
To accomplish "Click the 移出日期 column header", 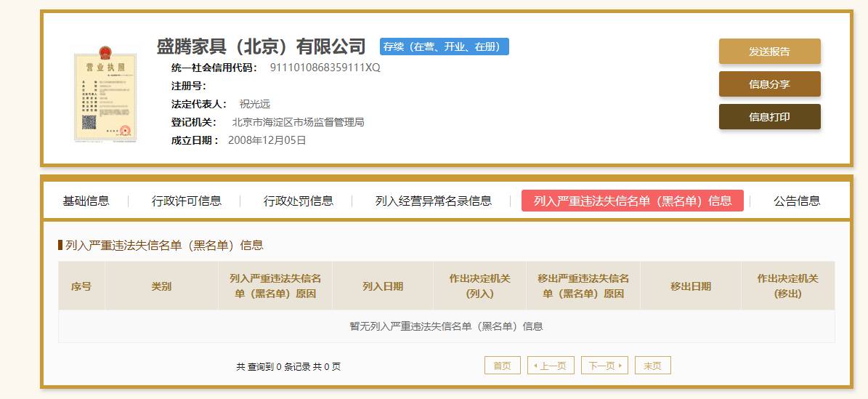I will pyautogui.click(x=691, y=286).
